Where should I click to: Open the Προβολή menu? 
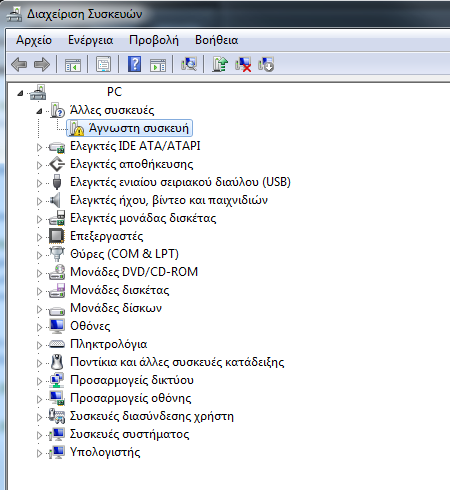coord(154,40)
